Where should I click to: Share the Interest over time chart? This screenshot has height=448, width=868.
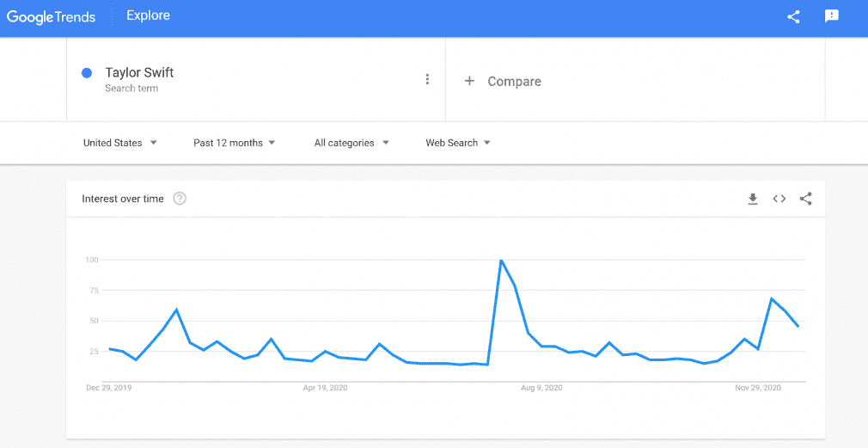(x=806, y=199)
